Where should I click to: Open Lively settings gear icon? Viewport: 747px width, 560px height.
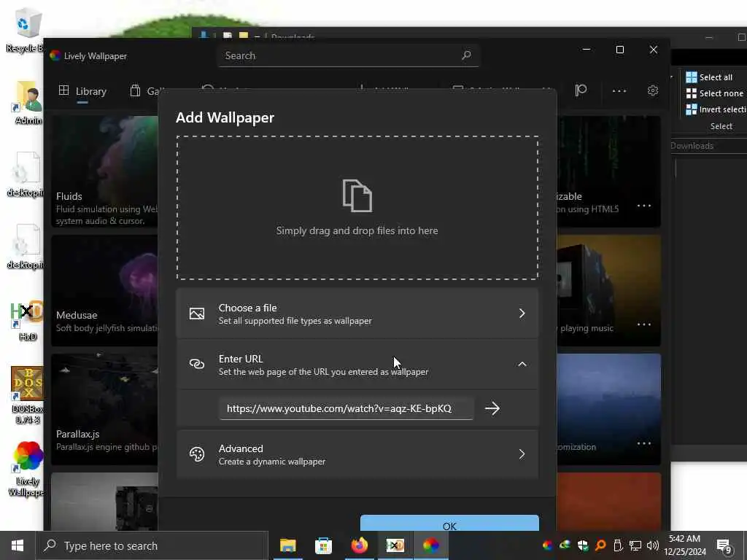(x=653, y=90)
